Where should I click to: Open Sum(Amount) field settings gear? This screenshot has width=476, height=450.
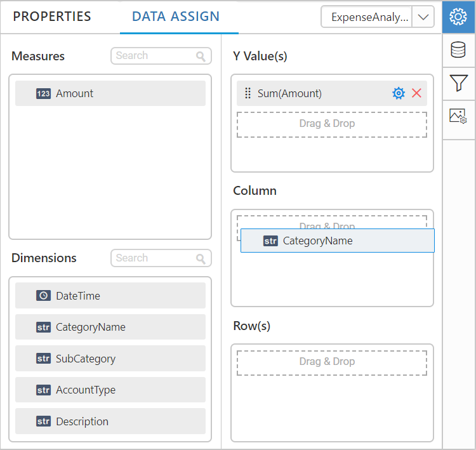[399, 93]
